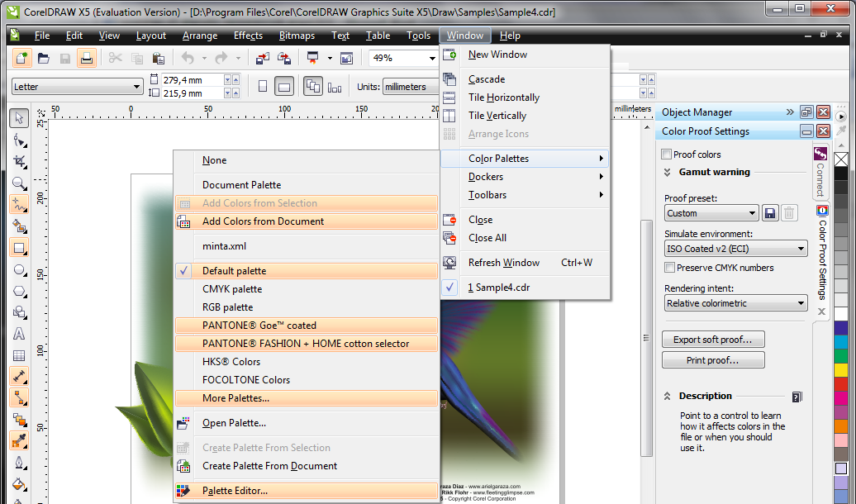Click the Open folder icon

(44, 58)
